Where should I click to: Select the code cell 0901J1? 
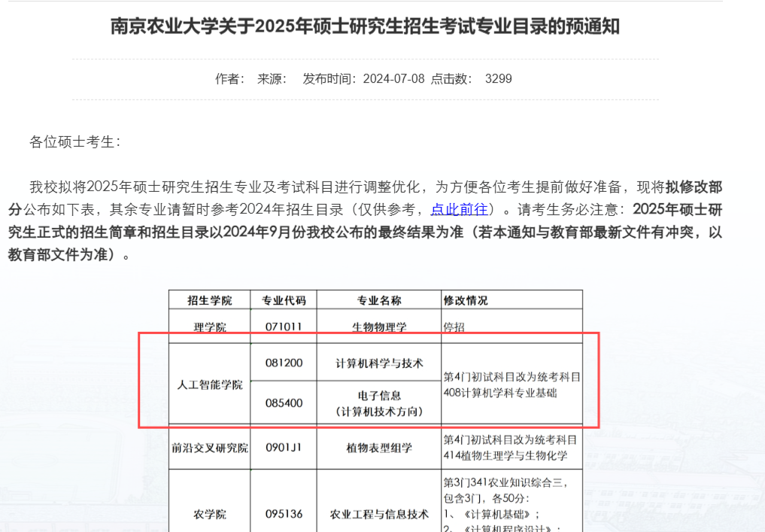[x=284, y=448]
